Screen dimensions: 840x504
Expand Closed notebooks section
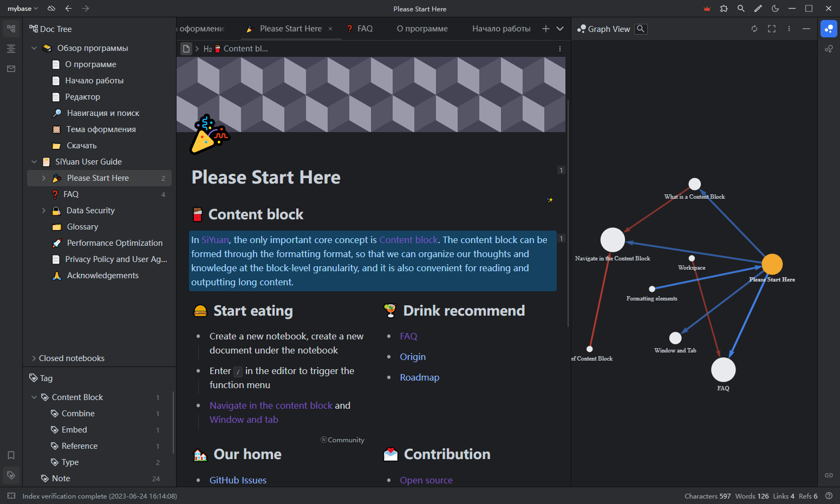(34, 358)
